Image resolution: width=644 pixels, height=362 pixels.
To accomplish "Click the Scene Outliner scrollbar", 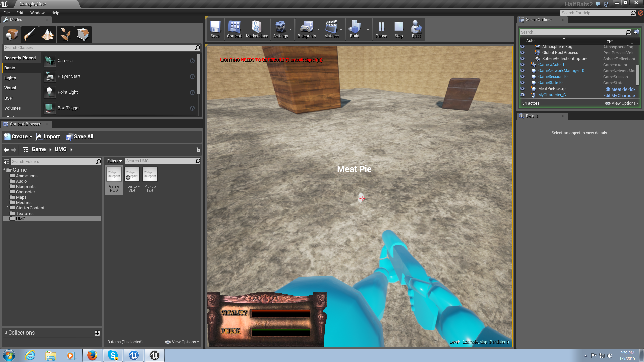I will (638, 76).
